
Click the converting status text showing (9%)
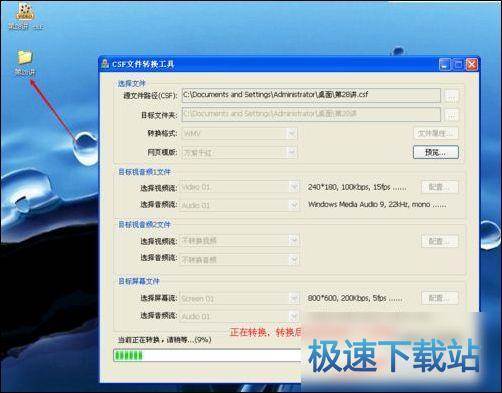[x=165, y=340]
